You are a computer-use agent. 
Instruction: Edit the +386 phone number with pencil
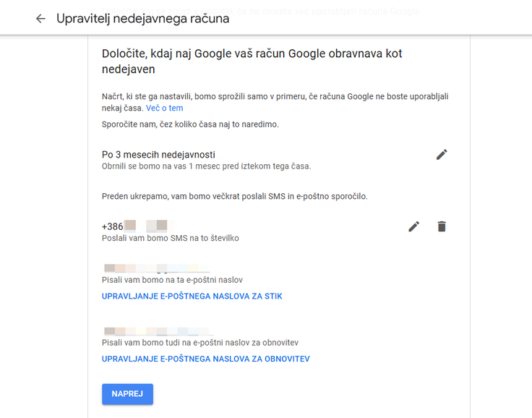[x=413, y=226]
